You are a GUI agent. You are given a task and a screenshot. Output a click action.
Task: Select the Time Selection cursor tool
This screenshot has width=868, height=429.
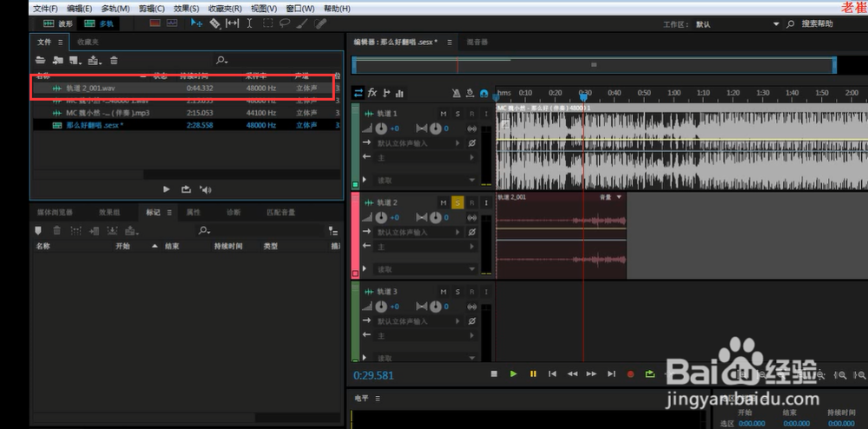(x=250, y=23)
